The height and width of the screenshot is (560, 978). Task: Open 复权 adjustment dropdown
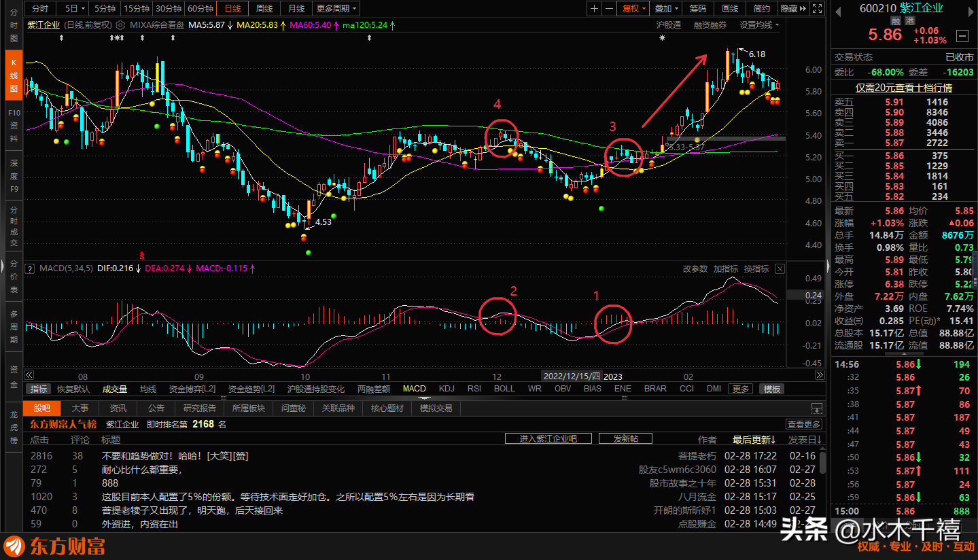tap(635, 9)
